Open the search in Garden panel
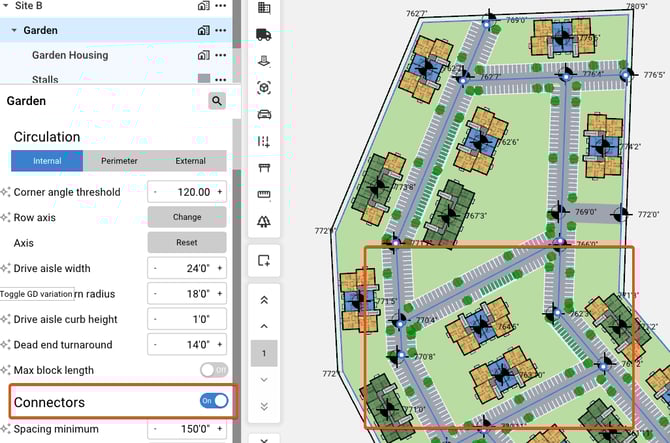670x443 pixels. point(217,101)
